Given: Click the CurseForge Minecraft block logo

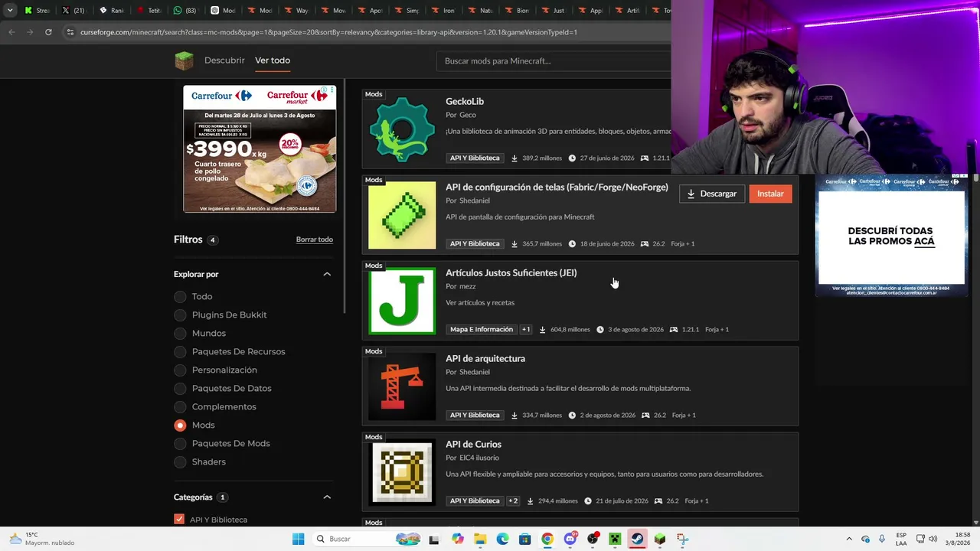Looking at the screenshot, I should 184,60.
